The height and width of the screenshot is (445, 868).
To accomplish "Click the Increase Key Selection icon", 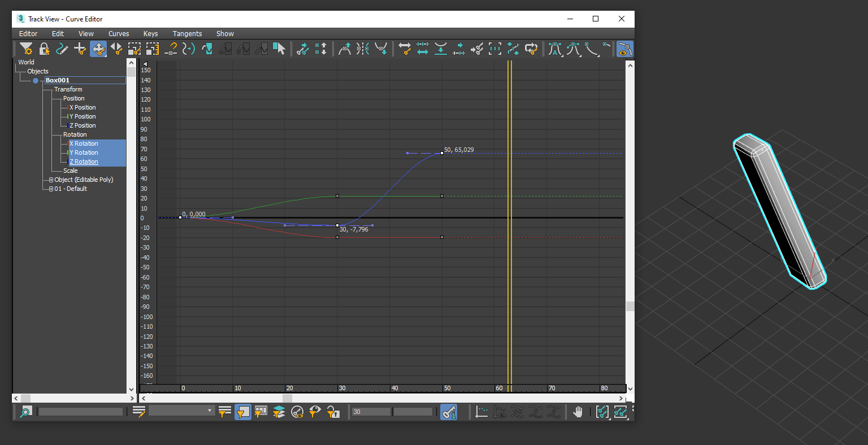I will coord(321,49).
